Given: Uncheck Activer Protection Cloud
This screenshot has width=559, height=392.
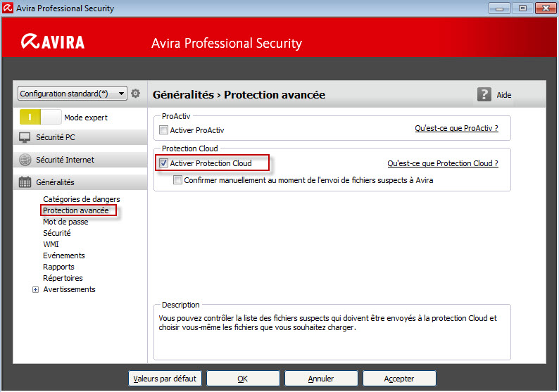Looking at the screenshot, I should pyautogui.click(x=163, y=163).
